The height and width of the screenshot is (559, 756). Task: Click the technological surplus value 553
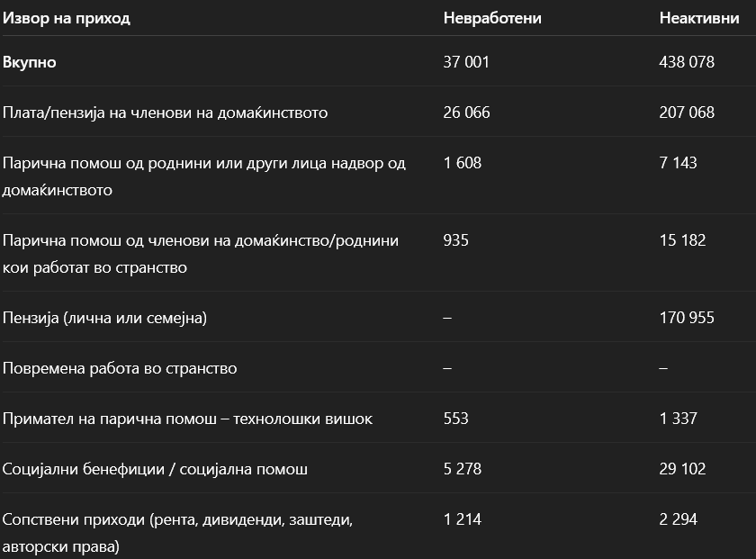click(x=456, y=419)
